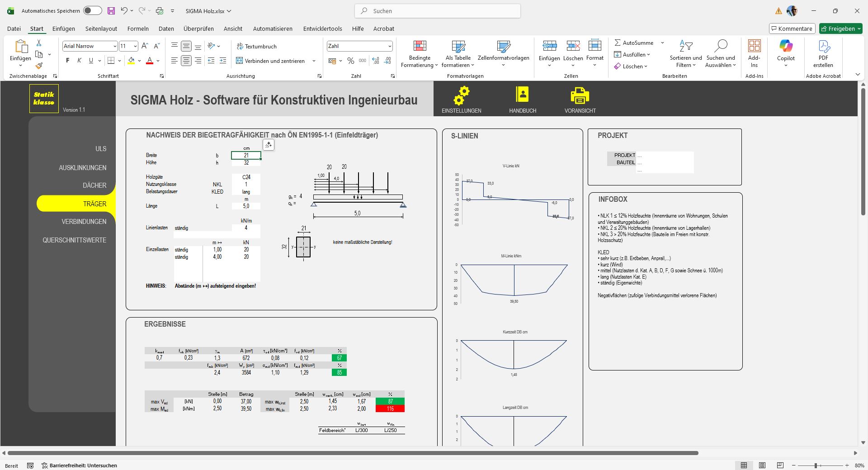Open the font name dropdown Arial Narrow
The height and width of the screenshot is (470, 868).
click(x=114, y=46)
